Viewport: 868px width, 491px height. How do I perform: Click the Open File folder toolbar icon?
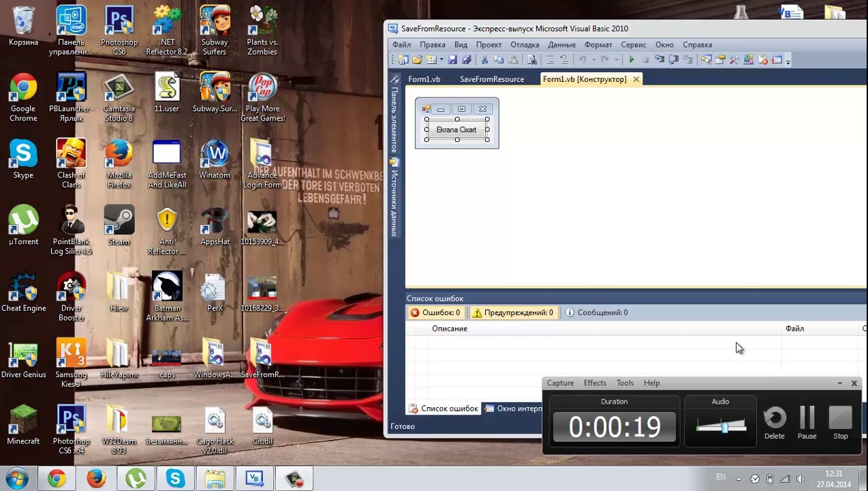[417, 60]
